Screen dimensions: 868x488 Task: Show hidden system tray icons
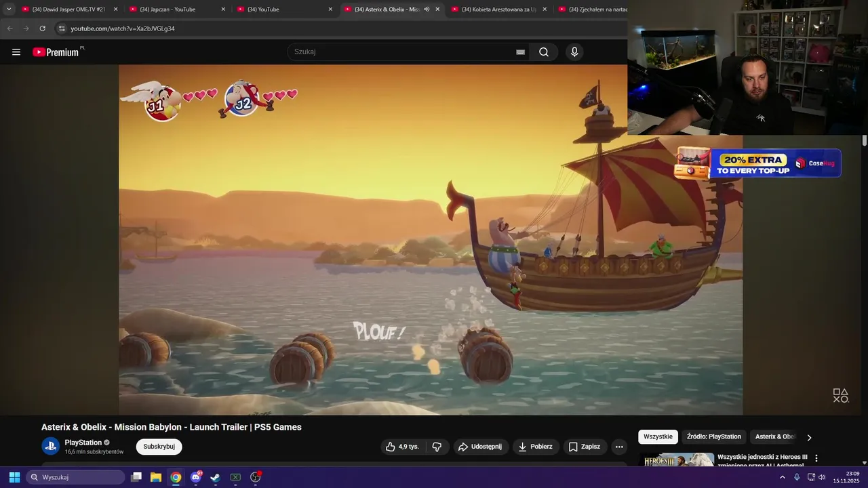click(x=782, y=477)
